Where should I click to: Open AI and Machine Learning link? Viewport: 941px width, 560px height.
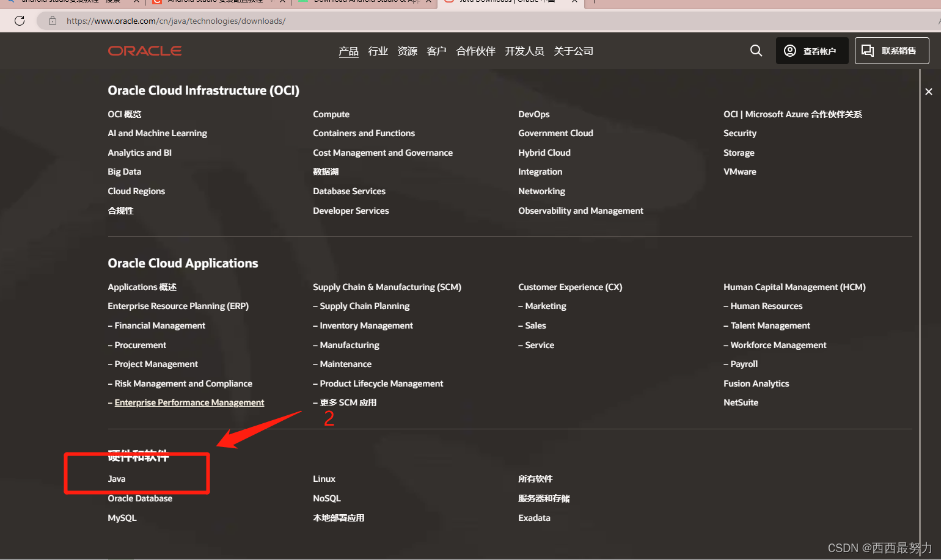click(x=157, y=133)
